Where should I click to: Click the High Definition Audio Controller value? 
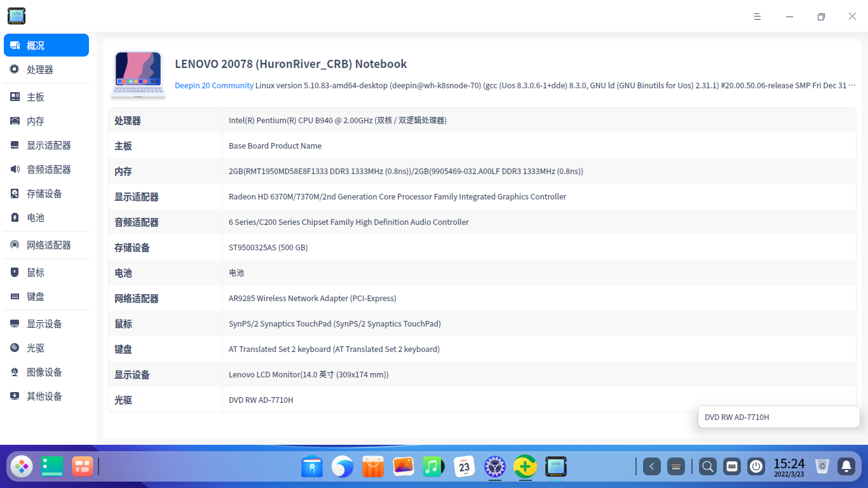pos(349,222)
